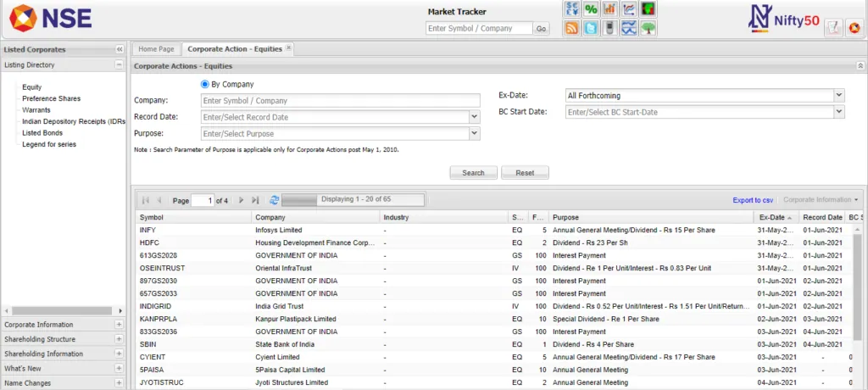Select the INFY row symbol
Screen dimensions: 868x390
tap(147, 230)
